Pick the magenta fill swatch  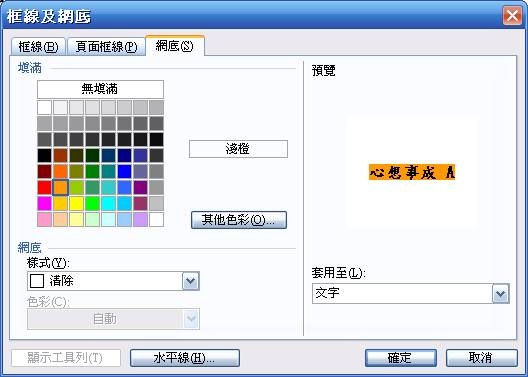[44, 204]
